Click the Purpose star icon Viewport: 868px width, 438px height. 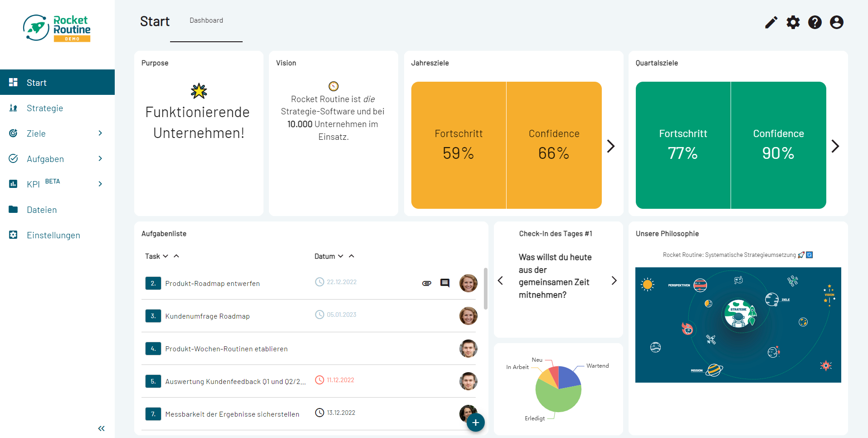coord(199,91)
